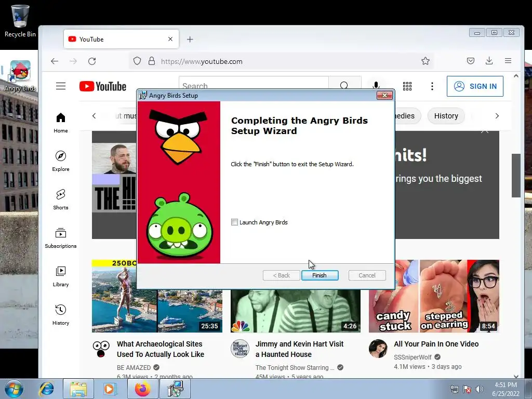Reload the page in Firefox

(x=92, y=61)
